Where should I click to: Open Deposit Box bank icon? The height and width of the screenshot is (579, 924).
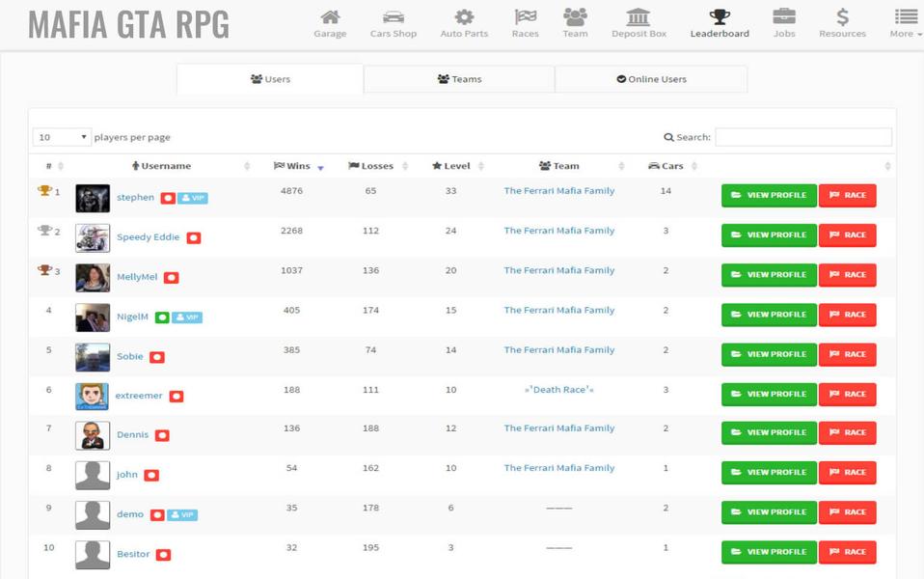coord(639,17)
